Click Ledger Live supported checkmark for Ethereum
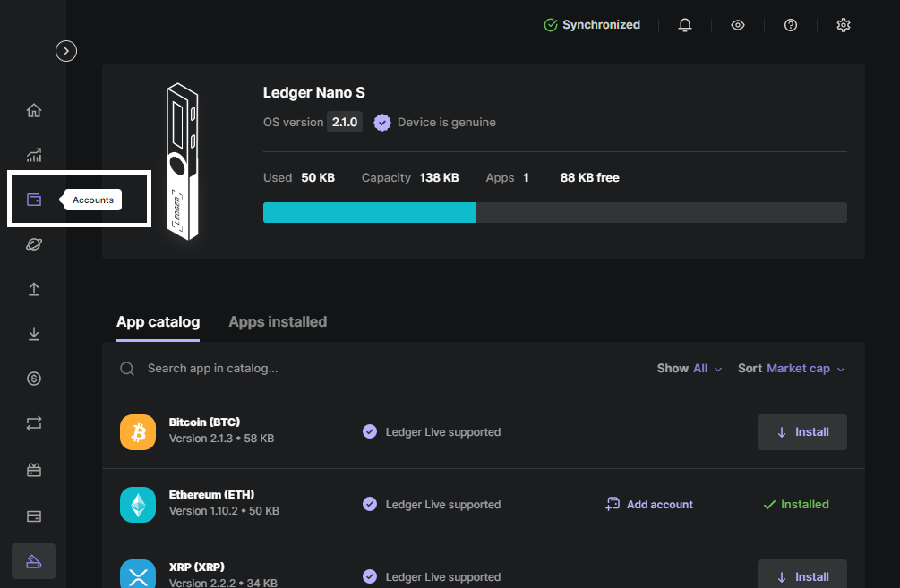 (370, 504)
